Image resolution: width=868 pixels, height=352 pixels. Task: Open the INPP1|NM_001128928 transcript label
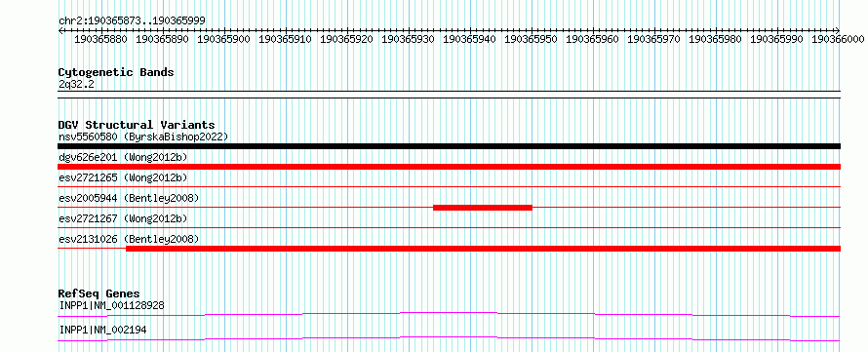tap(111, 305)
